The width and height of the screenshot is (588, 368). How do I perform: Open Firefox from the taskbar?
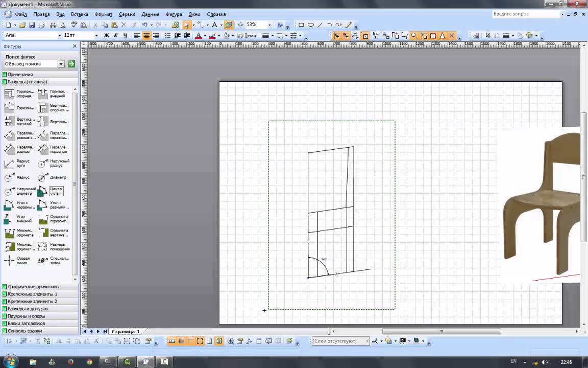pos(71,362)
